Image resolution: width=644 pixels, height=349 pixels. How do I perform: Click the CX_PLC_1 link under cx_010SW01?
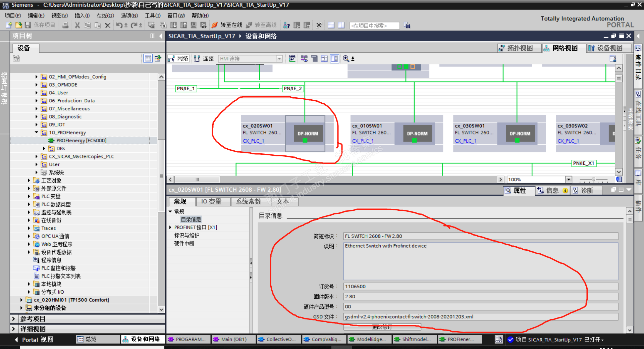coord(363,141)
